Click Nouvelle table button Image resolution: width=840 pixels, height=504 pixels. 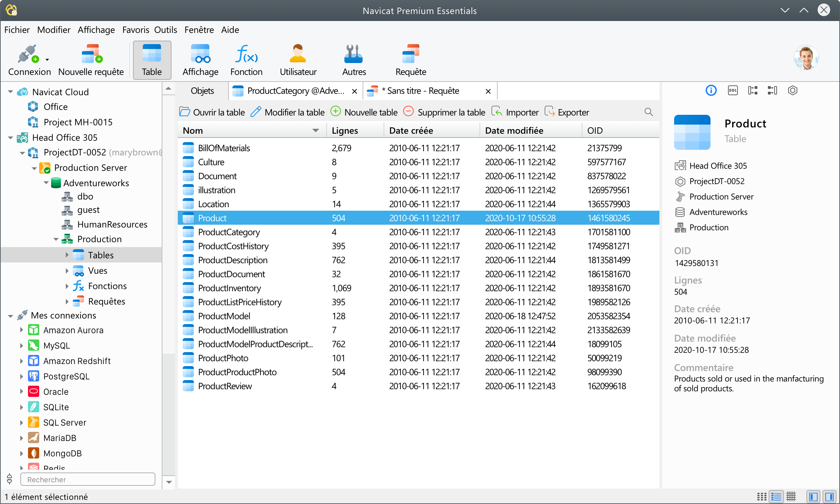pyautogui.click(x=364, y=112)
